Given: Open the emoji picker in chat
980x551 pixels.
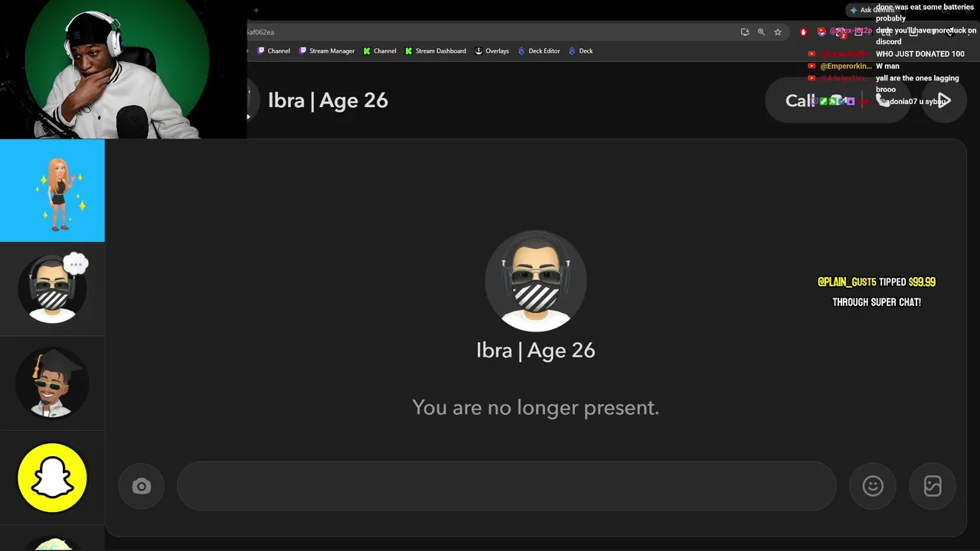Looking at the screenshot, I should click(x=873, y=486).
